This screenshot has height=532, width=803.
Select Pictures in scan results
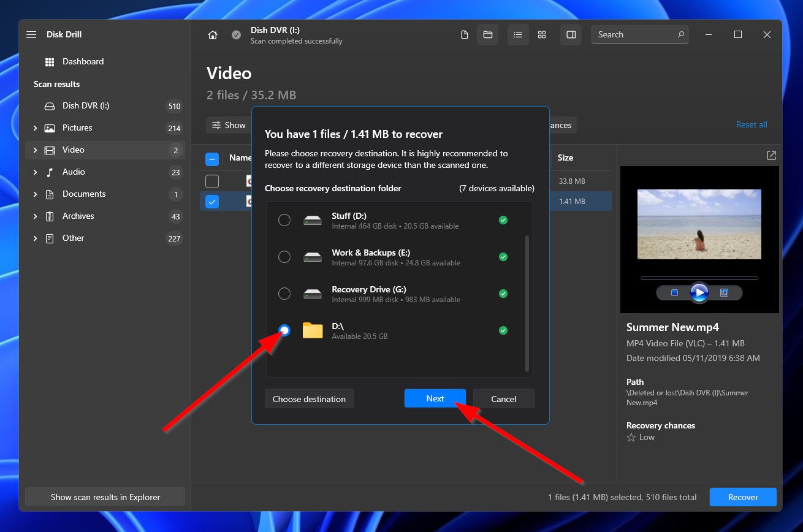pyautogui.click(x=105, y=128)
